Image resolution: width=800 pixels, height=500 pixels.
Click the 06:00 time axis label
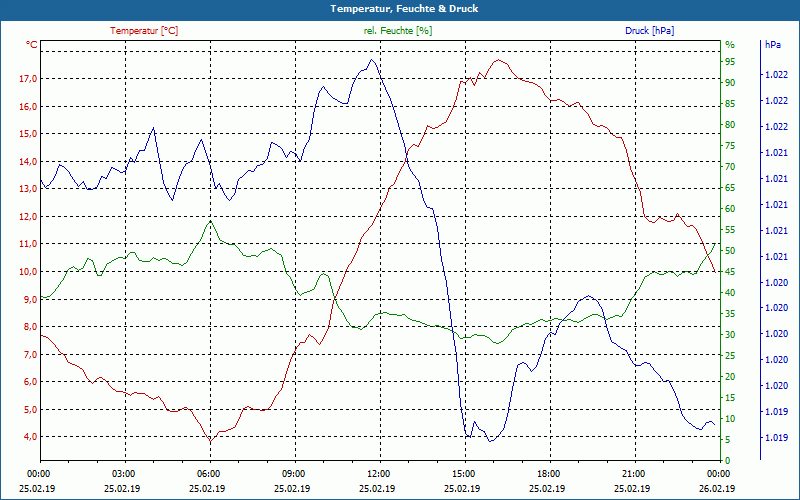pos(208,474)
